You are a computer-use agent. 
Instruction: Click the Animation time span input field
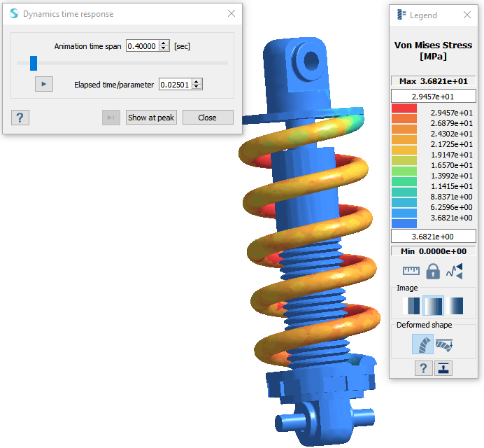[x=142, y=46]
